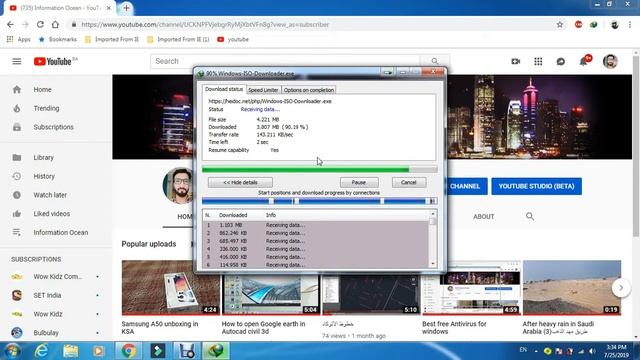The image size is (640, 360).
Task: Select the Information Ocean browser tab
Action: click(x=59, y=8)
